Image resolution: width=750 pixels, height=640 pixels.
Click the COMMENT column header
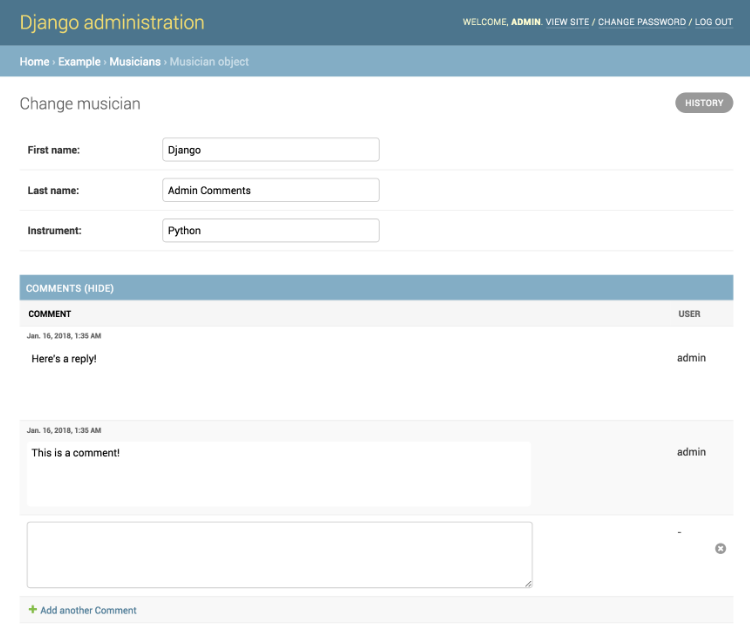[50, 314]
